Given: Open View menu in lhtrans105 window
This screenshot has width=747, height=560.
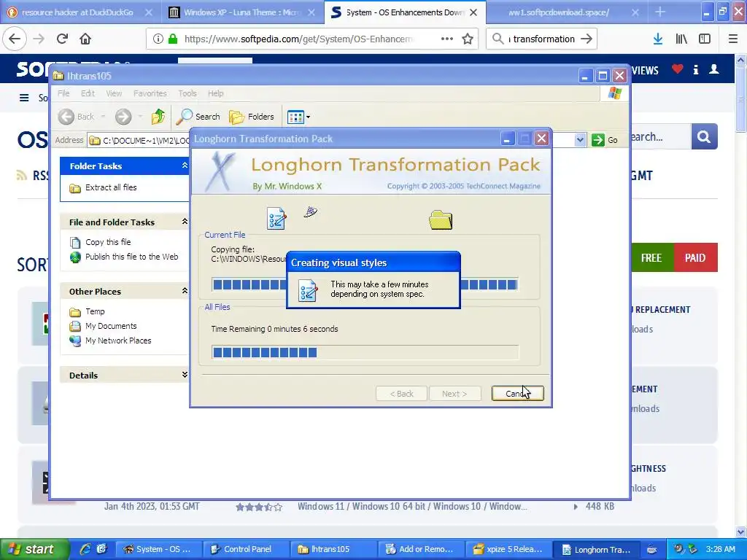Looking at the screenshot, I should [x=114, y=93].
